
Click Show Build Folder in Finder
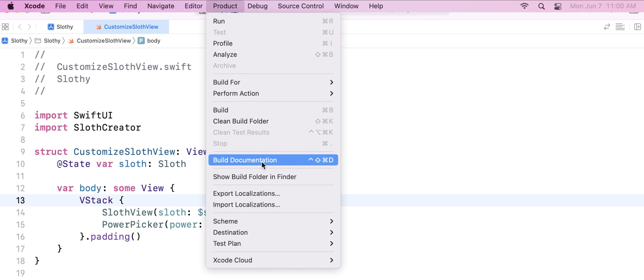[254, 177]
